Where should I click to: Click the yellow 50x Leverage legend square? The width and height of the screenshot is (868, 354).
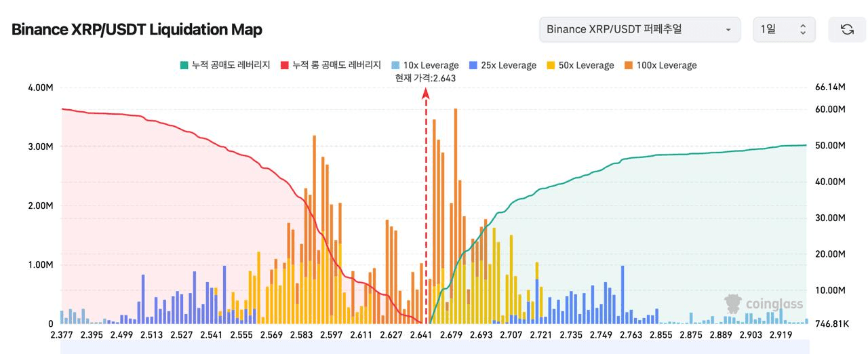tap(551, 65)
